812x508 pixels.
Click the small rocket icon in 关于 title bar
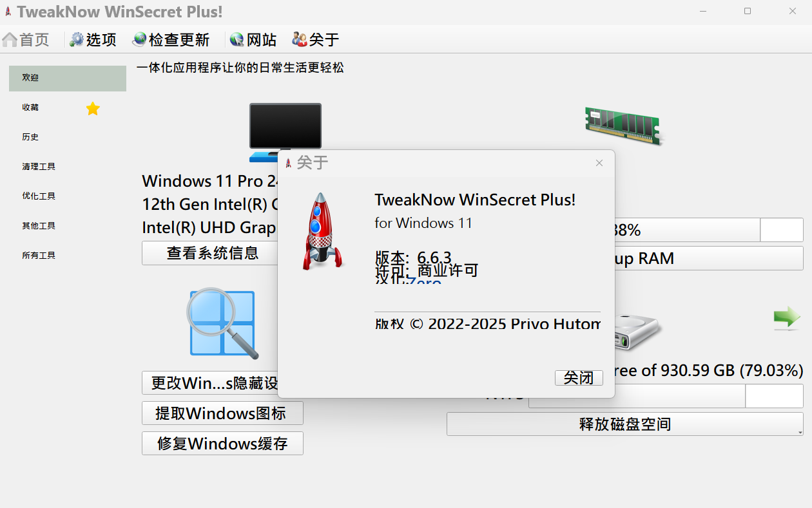coord(288,163)
